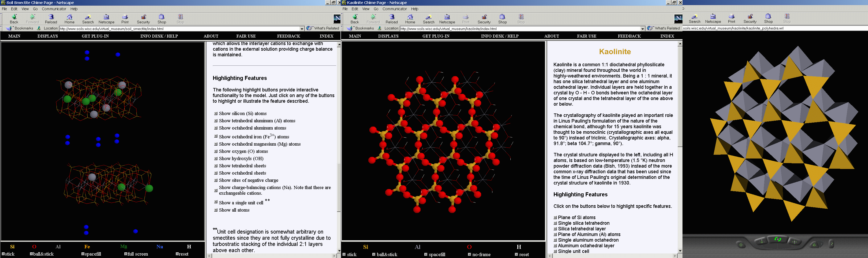This screenshot has width=868, height=258.
Task: Click the Print icon in the Soil Smectite window
Action: click(125, 19)
